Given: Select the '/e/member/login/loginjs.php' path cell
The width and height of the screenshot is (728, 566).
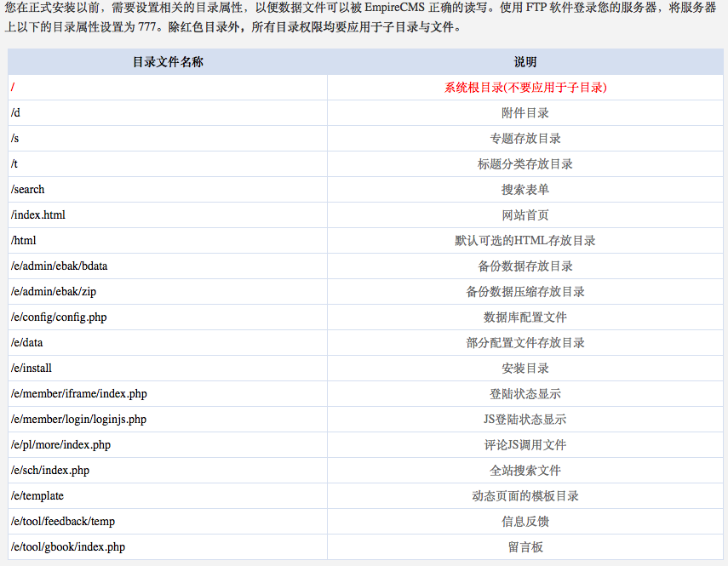Looking at the screenshot, I should 168,419.
